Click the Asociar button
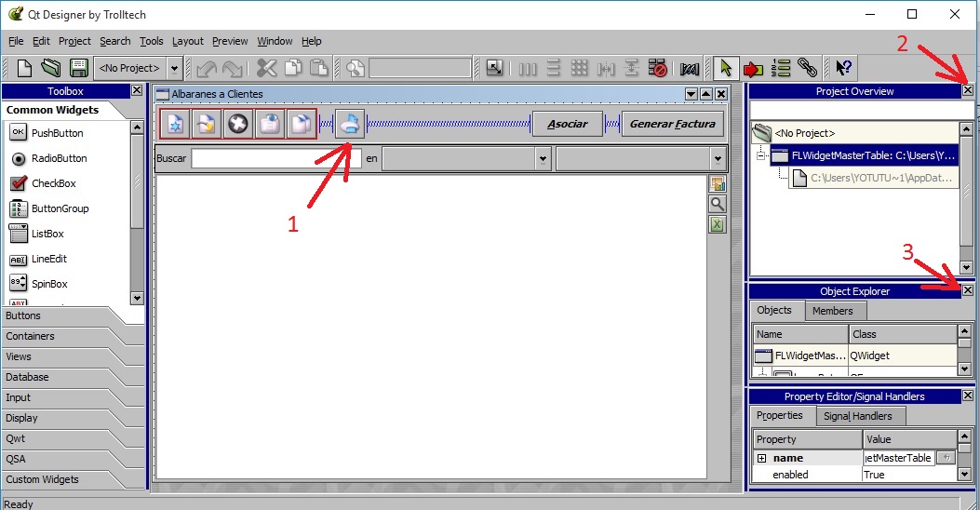 568,124
